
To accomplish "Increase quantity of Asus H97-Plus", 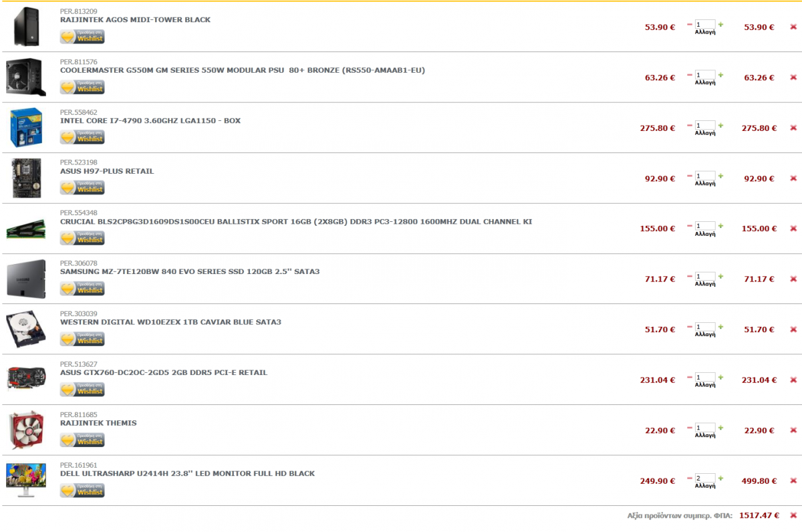I will click(720, 175).
